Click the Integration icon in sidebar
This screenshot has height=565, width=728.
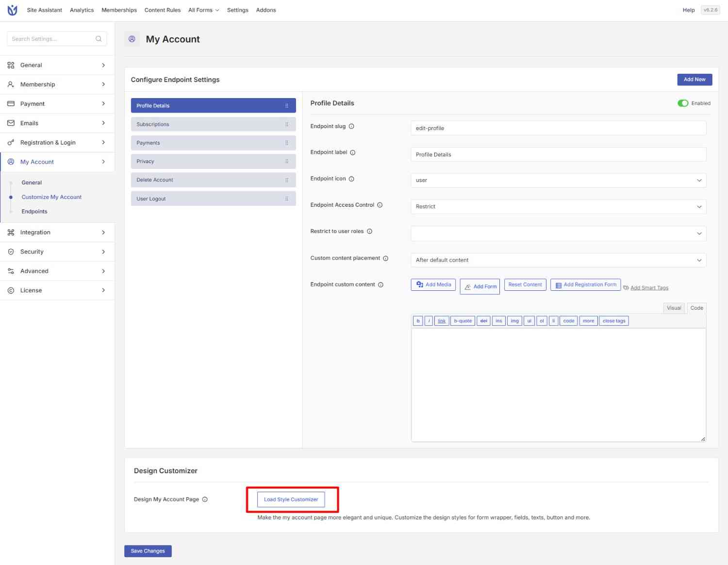point(11,233)
